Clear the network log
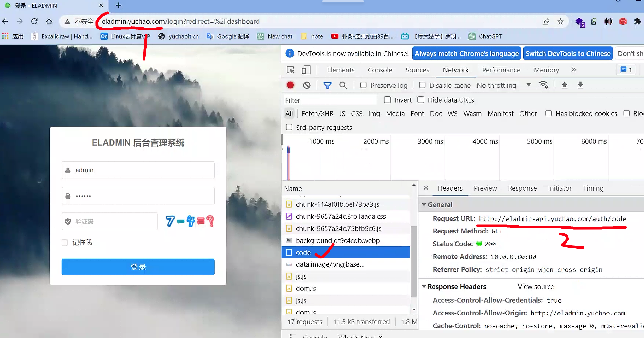 coord(307,85)
